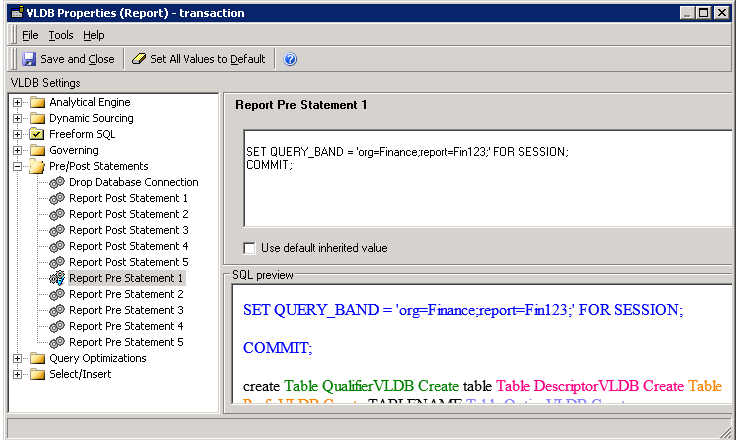Click Set All Values to Default label
Viewport: 740px width, 440px height.
coord(208,59)
